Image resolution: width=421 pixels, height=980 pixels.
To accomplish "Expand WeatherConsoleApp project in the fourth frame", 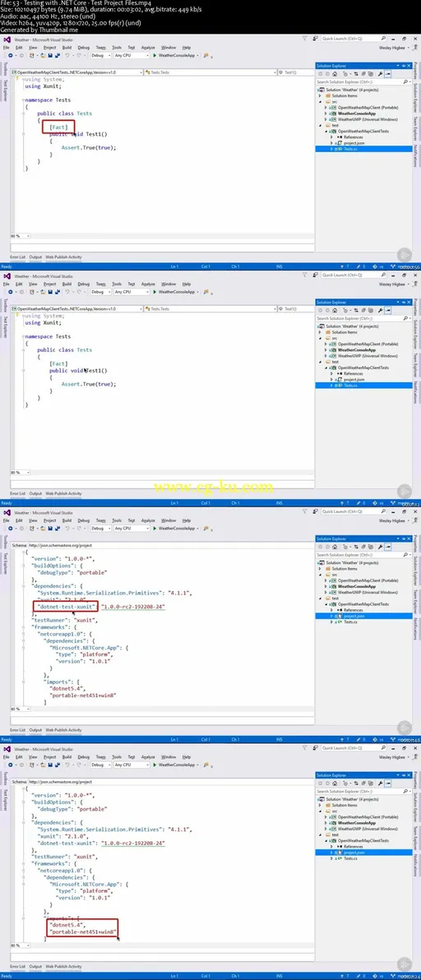I will point(326,822).
